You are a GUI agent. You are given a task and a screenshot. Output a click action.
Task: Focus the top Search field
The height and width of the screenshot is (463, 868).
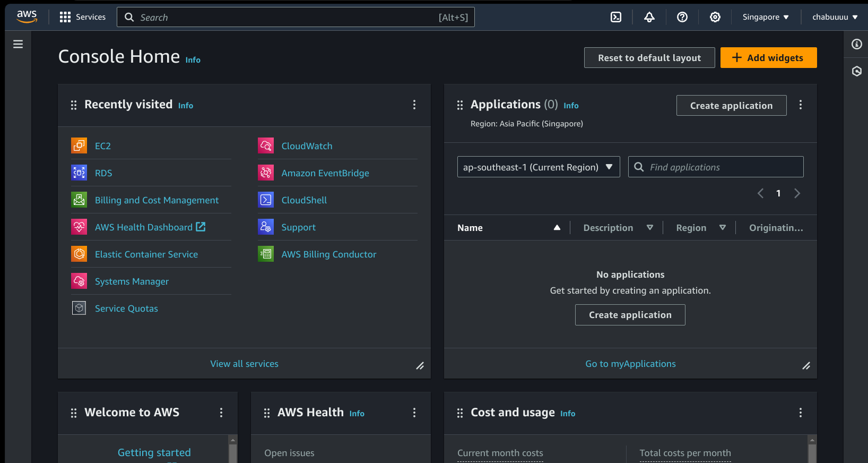click(296, 17)
